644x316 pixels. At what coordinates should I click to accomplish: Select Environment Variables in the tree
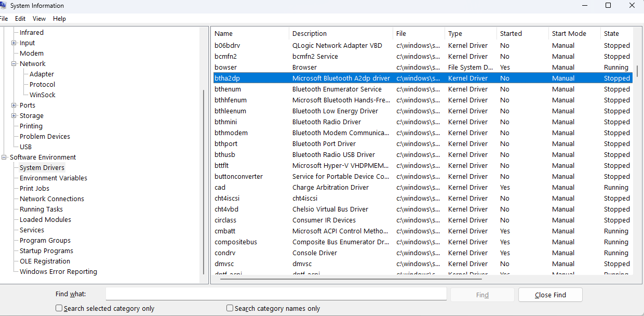53,178
